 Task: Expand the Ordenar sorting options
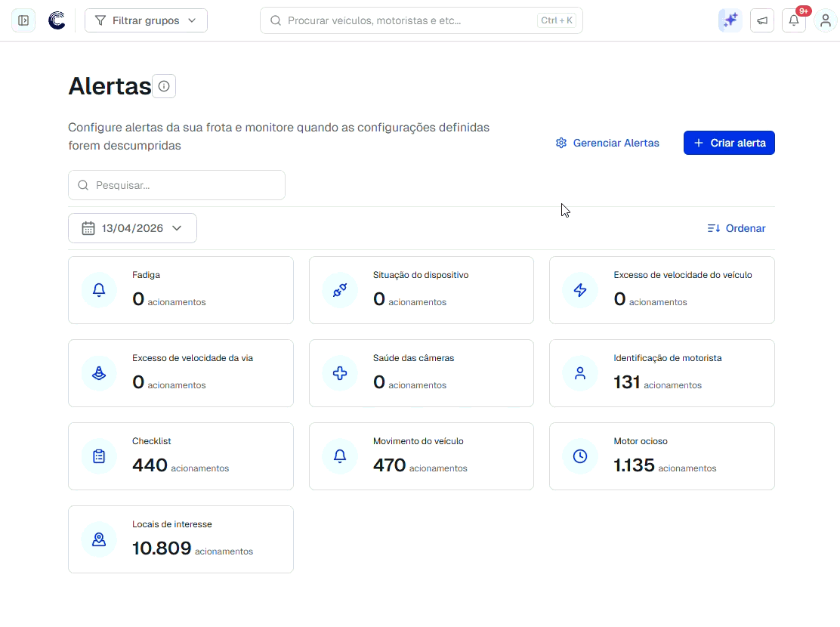click(x=736, y=227)
